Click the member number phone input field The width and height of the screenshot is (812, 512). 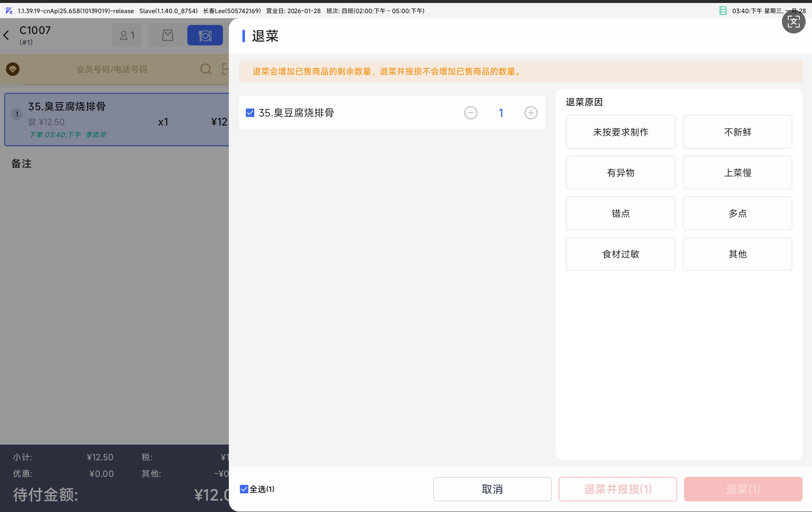point(111,69)
